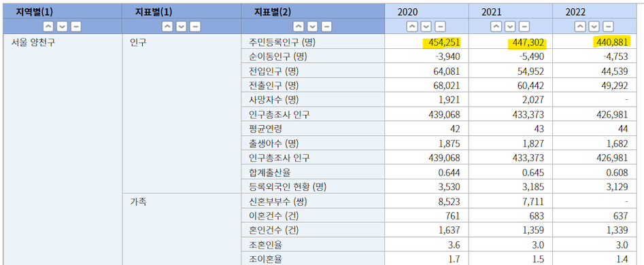Reset 2020 column sort with minus icon
644x265 pixels.
440,26
